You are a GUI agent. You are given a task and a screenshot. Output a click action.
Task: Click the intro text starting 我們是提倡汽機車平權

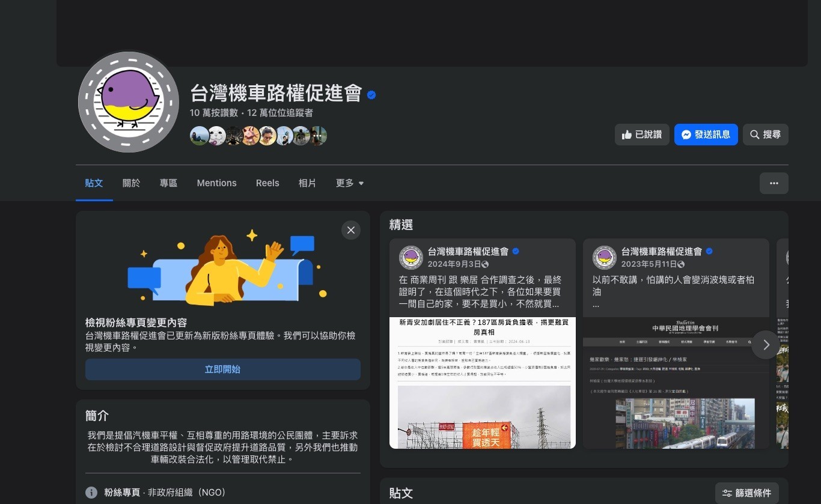[223, 447]
